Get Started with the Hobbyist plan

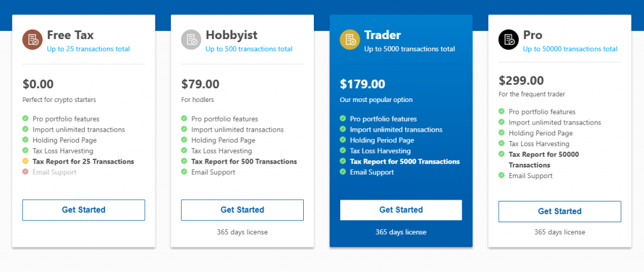pos(242,210)
